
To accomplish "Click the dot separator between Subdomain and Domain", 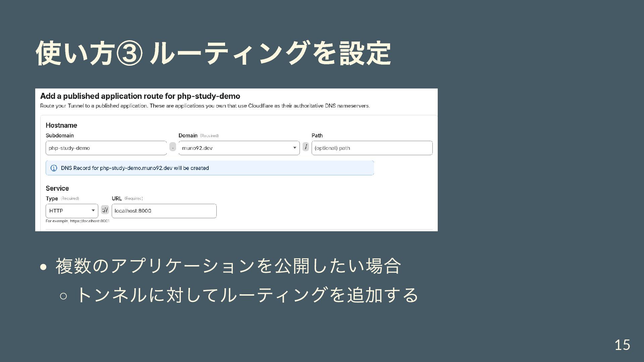I will click(172, 147).
